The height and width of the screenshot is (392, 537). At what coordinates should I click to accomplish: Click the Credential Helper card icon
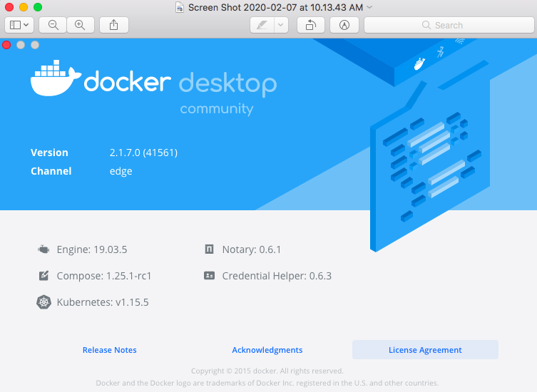click(209, 276)
